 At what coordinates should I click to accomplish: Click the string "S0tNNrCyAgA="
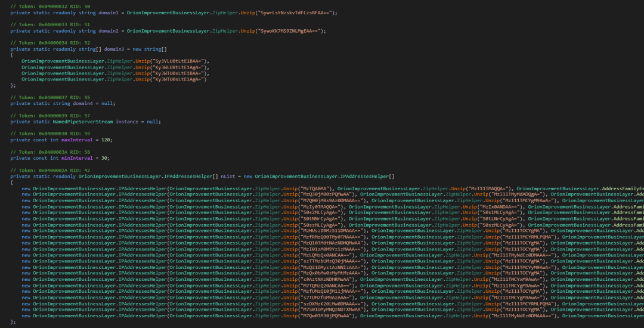coord(320,219)
